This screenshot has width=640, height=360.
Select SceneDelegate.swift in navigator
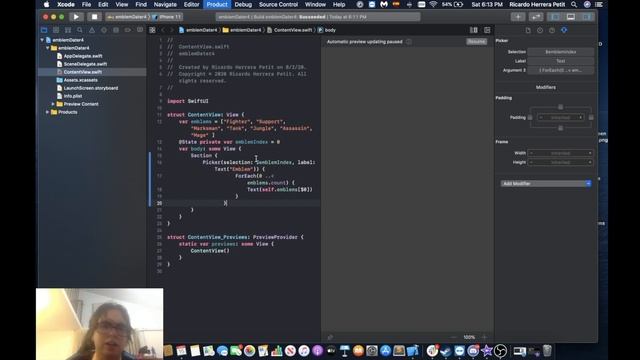85,64
